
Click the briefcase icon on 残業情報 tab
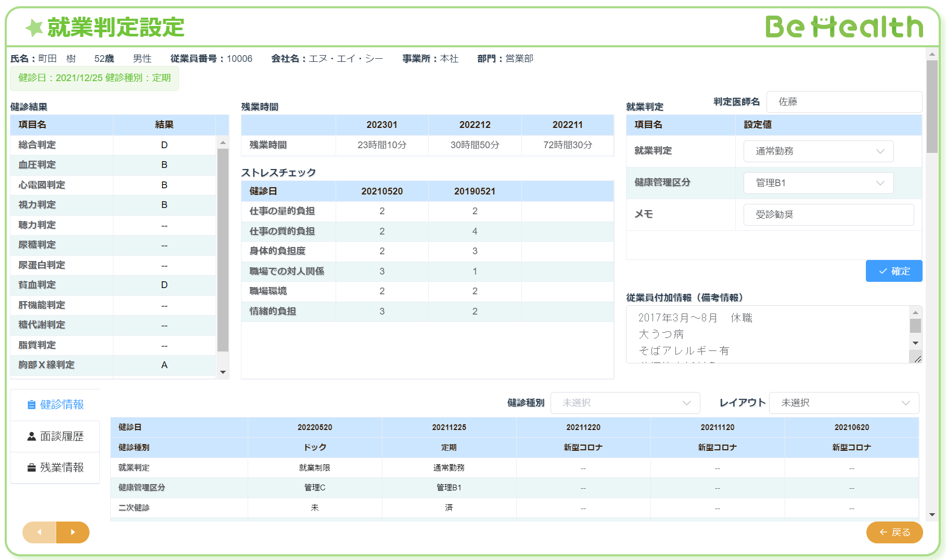pos(32,467)
